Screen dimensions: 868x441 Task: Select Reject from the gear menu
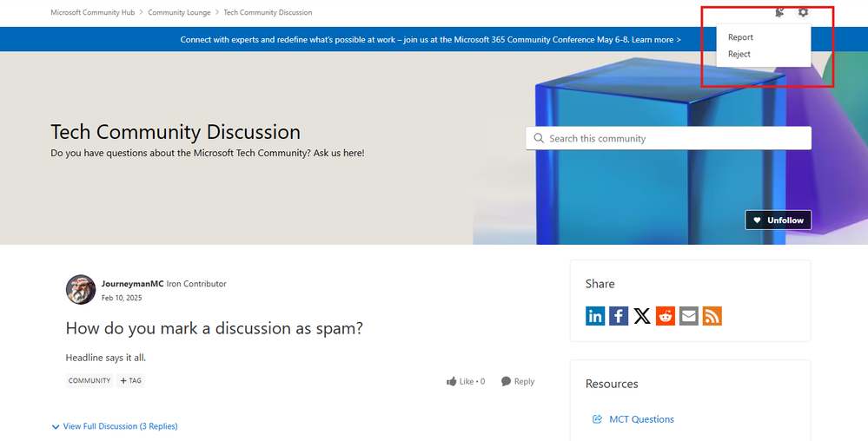(x=739, y=54)
